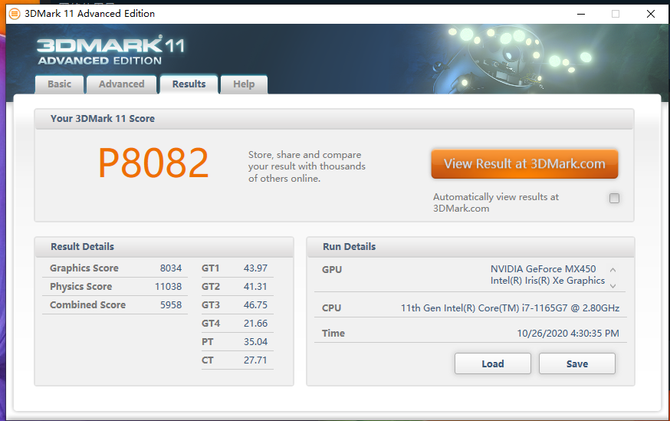Screen dimensions: 670x421
Task: Click the Physics Score value 11038
Action: pos(168,286)
